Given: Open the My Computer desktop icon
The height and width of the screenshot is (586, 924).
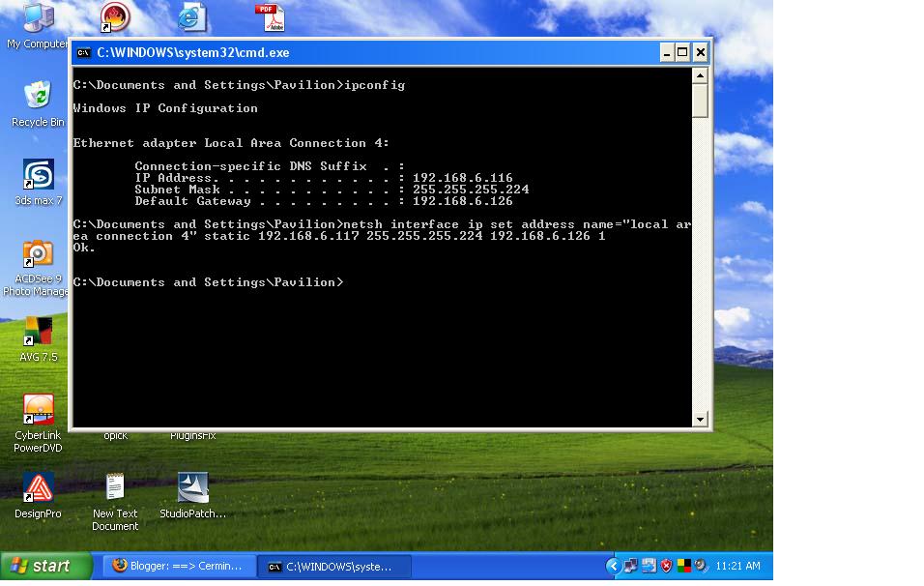Looking at the screenshot, I should (x=38, y=23).
